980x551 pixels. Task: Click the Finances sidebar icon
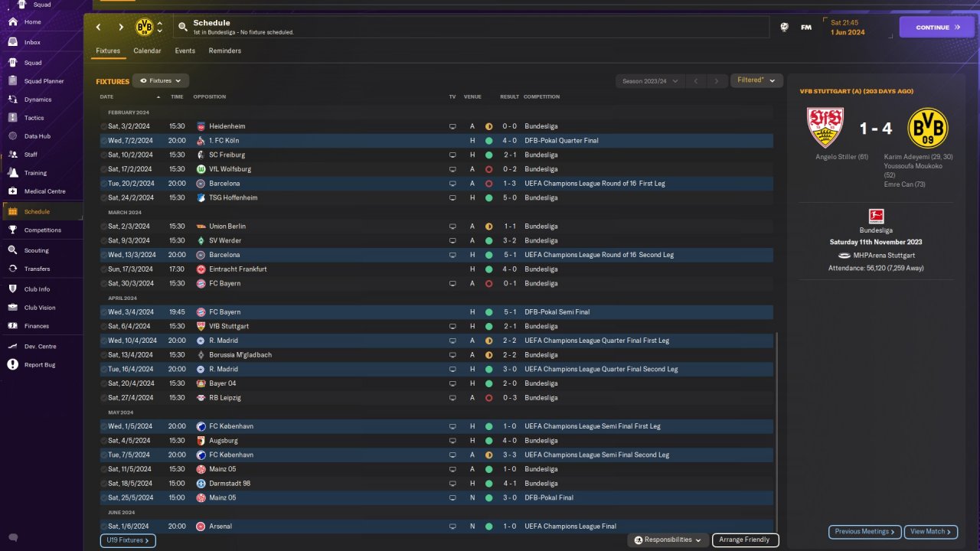[x=13, y=326]
